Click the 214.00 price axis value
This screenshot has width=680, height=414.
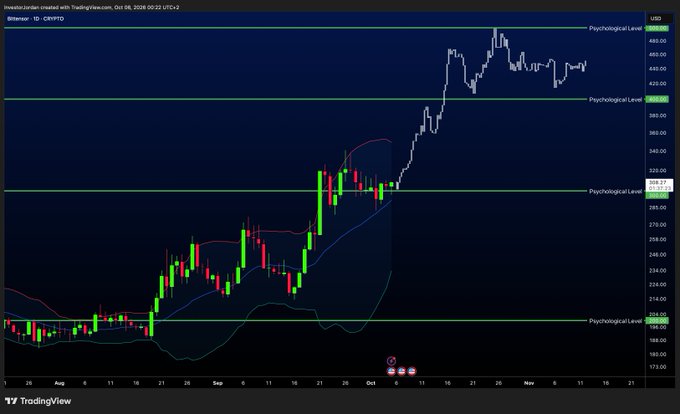pos(658,299)
